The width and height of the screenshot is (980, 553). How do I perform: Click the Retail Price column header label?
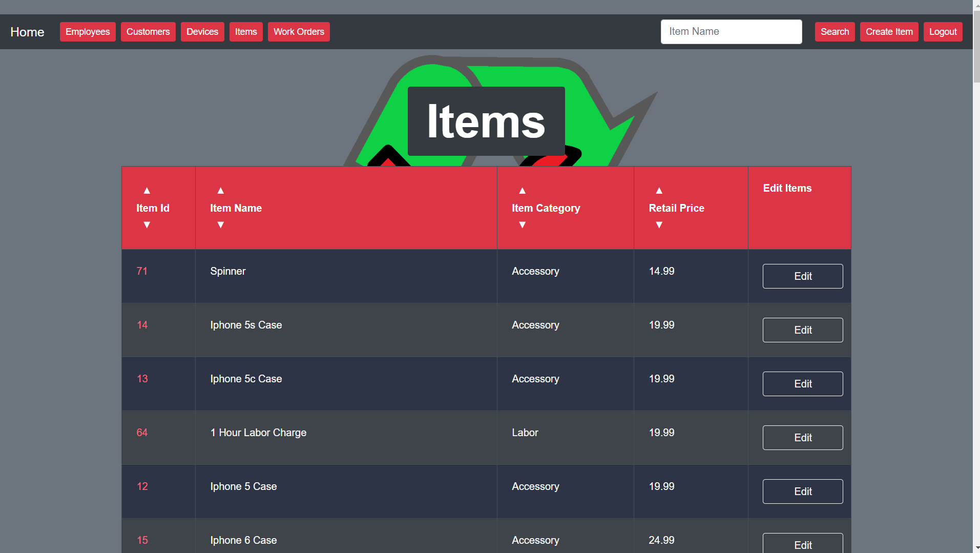click(x=676, y=208)
